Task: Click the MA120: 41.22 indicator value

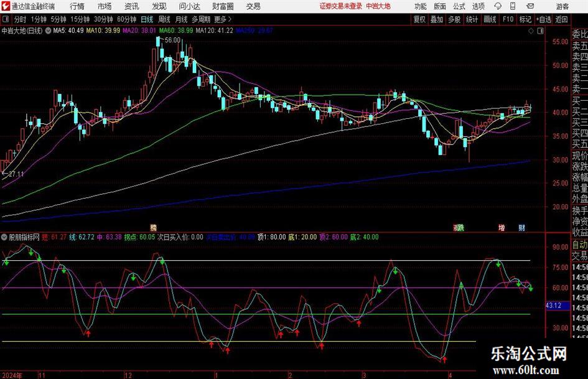Action: 214,30
